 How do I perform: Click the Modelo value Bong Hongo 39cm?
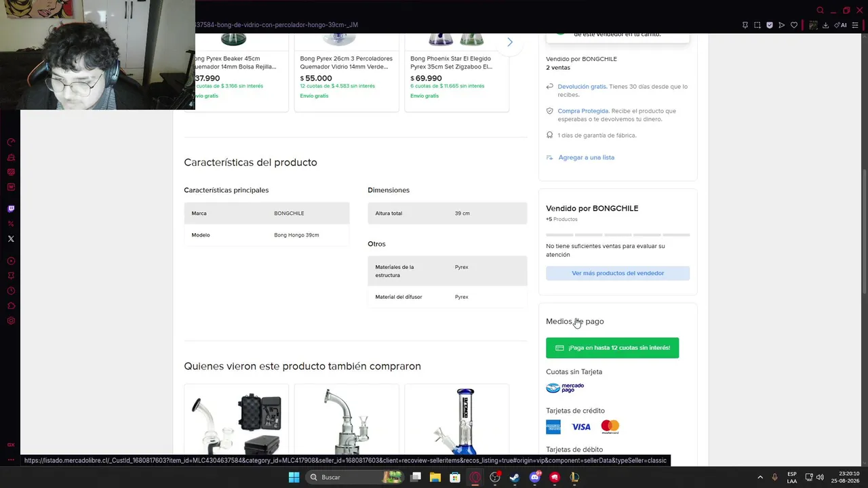[x=296, y=235]
